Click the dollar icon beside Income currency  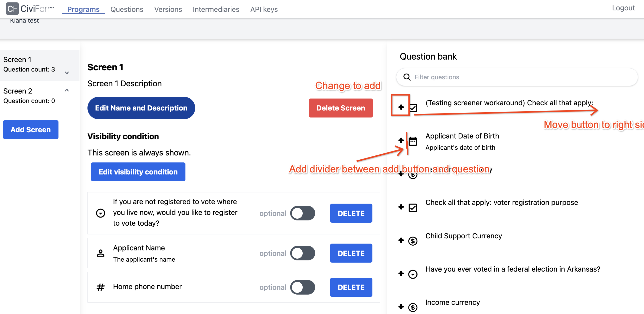[412, 307]
